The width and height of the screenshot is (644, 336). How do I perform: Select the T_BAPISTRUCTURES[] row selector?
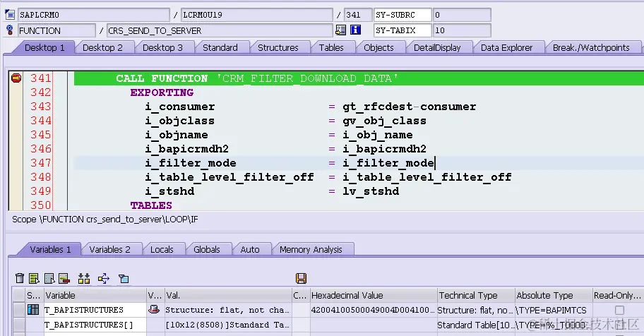point(18,325)
